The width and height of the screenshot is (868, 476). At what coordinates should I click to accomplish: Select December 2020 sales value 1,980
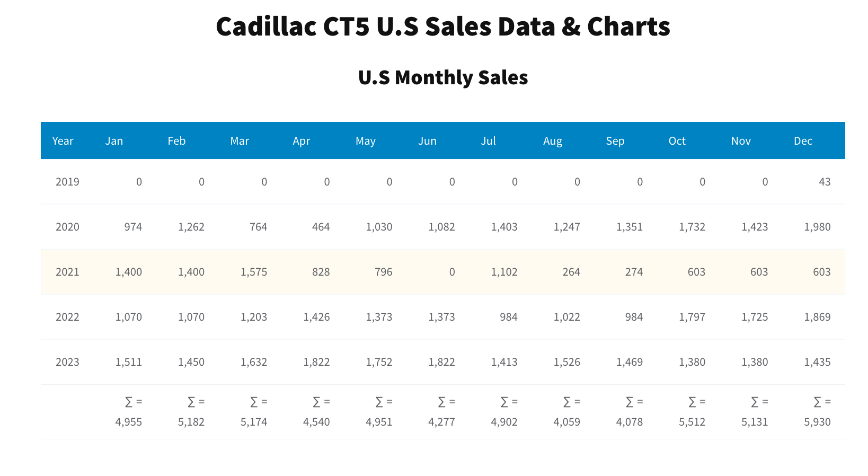[817, 227]
